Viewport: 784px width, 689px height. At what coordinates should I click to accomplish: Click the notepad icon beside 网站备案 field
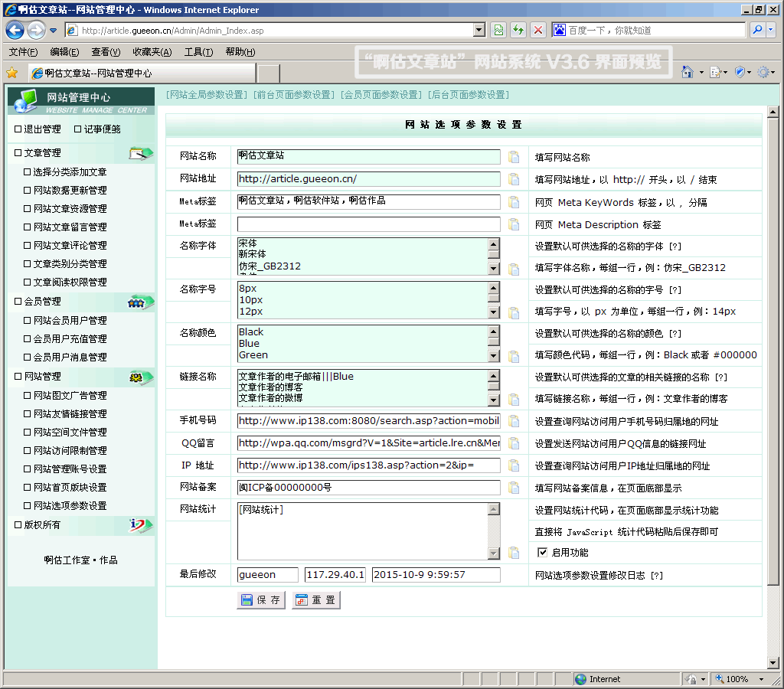click(514, 488)
